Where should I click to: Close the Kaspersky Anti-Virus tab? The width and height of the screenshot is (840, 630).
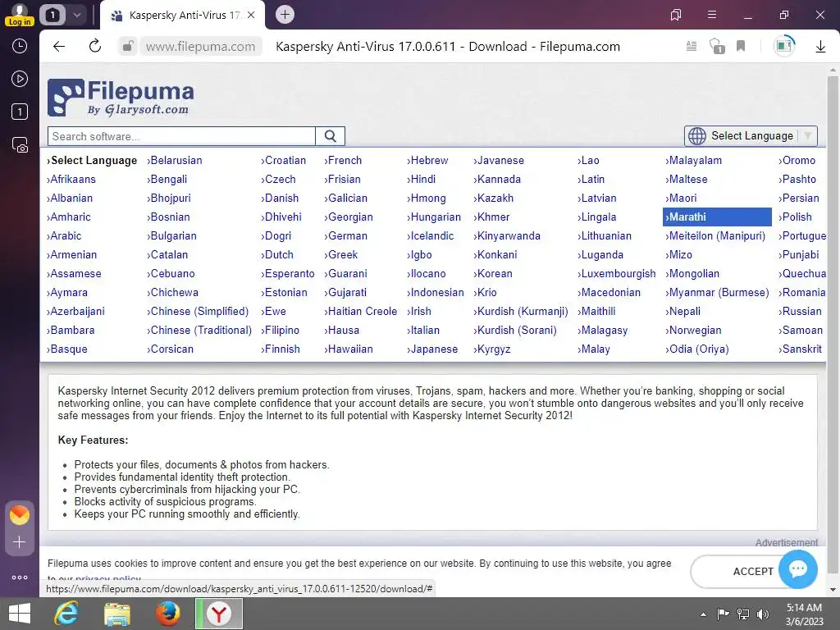click(x=251, y=15)
